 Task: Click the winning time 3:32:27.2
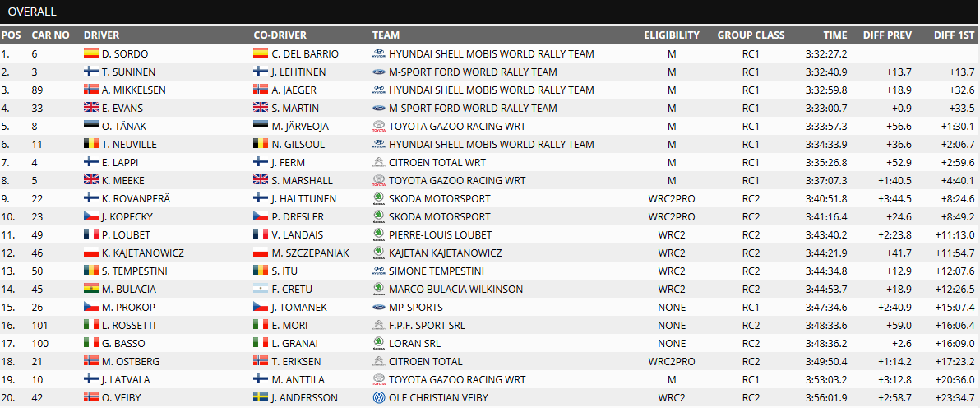827,53
